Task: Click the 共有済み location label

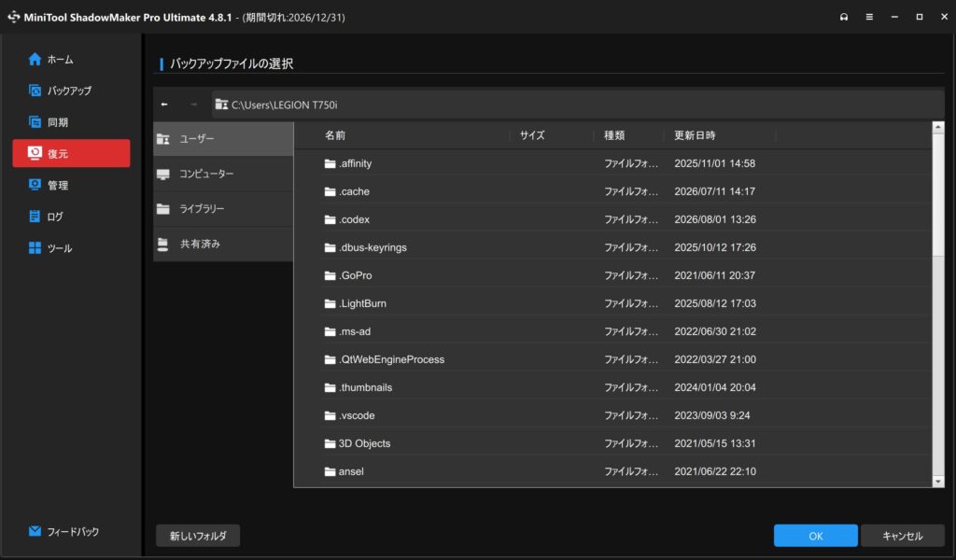Action: point(200,245)
